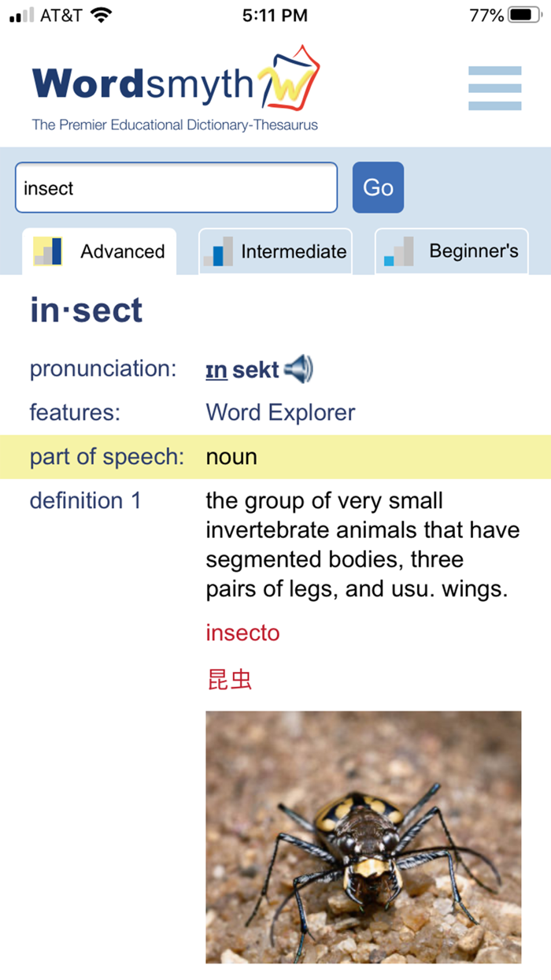
Task: Open the hamburger navigation menu
Action: click(x=494, y=87)
